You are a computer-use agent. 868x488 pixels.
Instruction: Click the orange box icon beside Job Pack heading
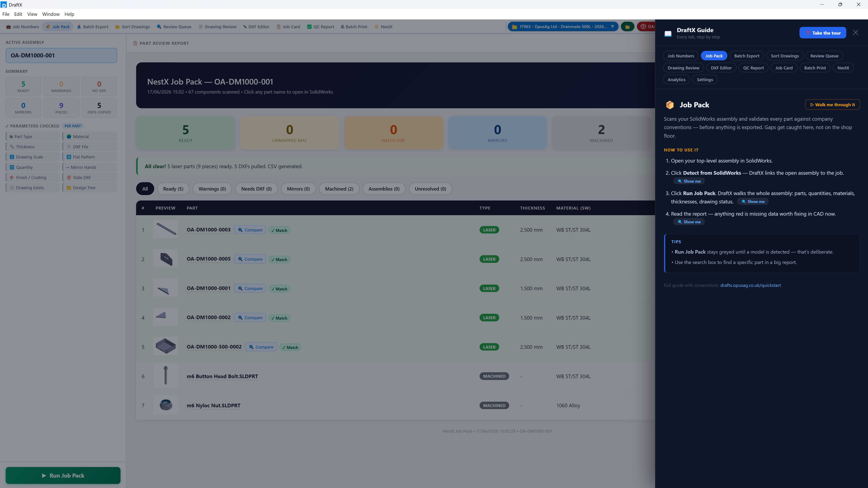pos(669,105)
